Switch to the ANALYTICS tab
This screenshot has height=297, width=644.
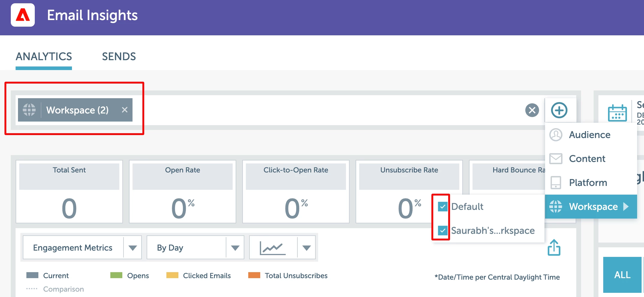coord(44,57)
